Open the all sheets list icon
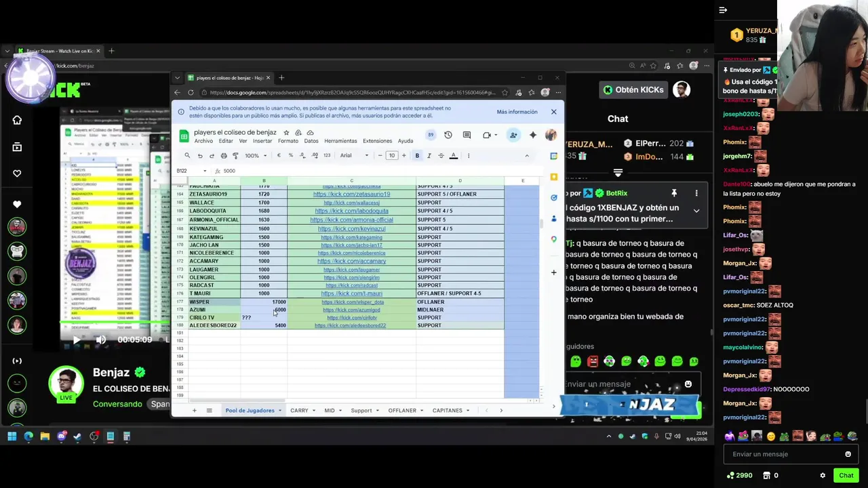Screen dimensions: 868x488 click(x=210, y=410)
